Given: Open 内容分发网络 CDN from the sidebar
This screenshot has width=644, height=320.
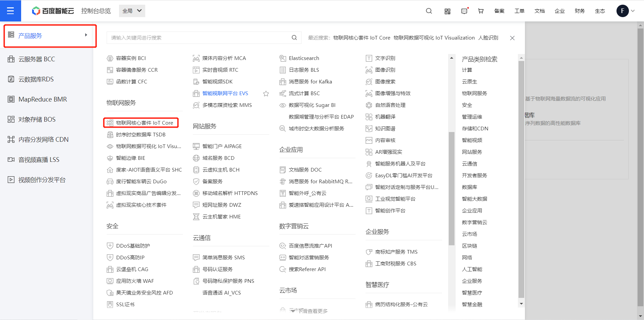Looking at the screenshot, I should [43, 139].
